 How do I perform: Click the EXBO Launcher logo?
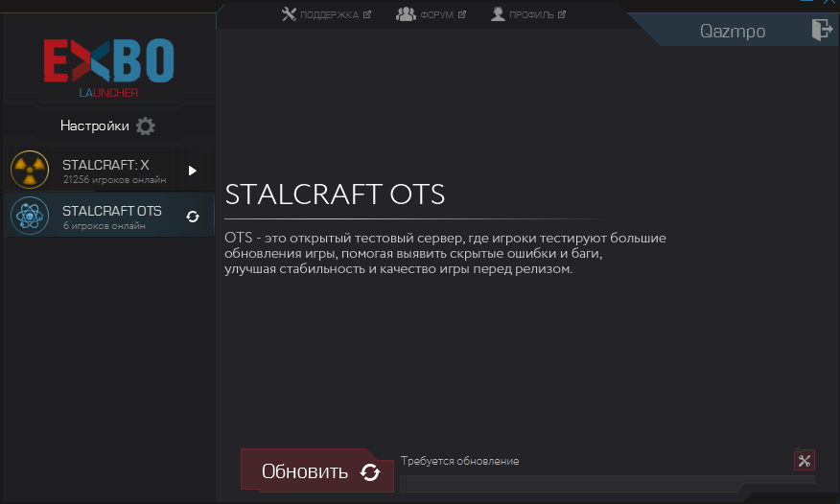point(108,67)
